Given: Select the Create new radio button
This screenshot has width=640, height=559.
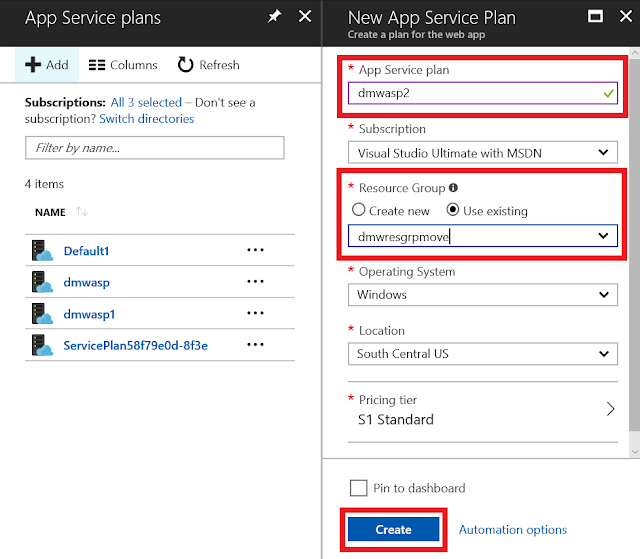Looking at the screenshot, I should 359,211.
